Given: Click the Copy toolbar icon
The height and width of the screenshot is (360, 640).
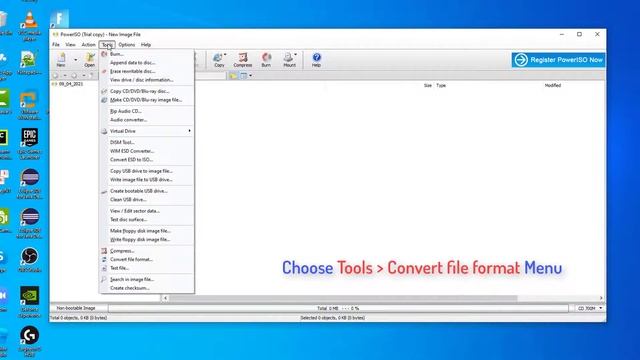Looking at the screenshot, I should 218,60.
